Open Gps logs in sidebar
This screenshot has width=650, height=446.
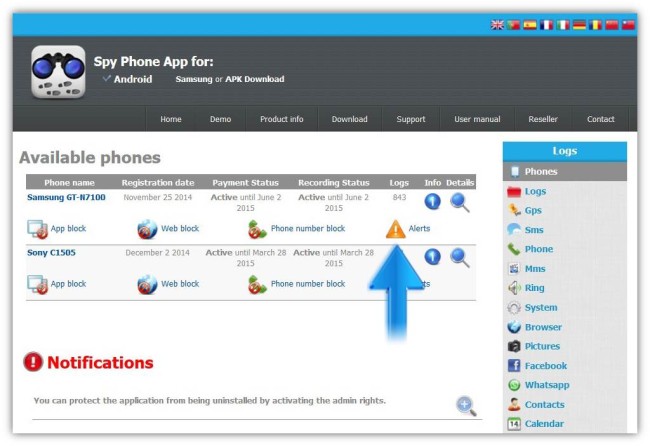click(x=533, y=211)
